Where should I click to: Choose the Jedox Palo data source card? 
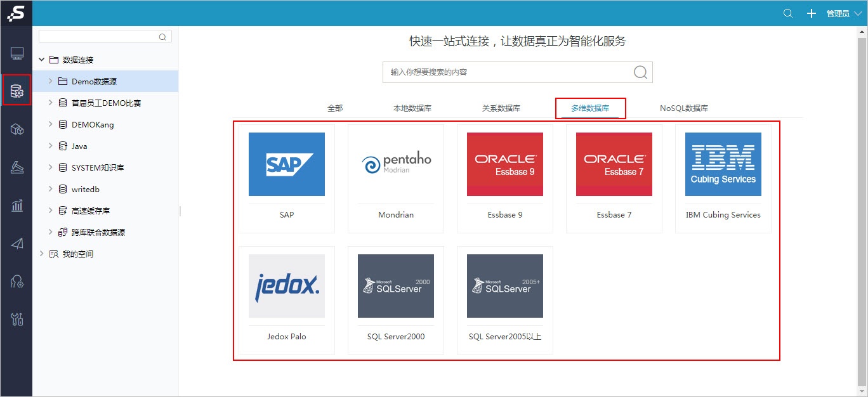tap(287, 301)
